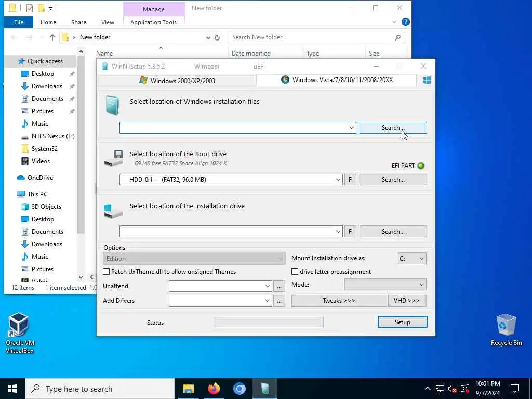Refresh the New folder view
This screenshot has height=399, width=532.
coord(217,37)
